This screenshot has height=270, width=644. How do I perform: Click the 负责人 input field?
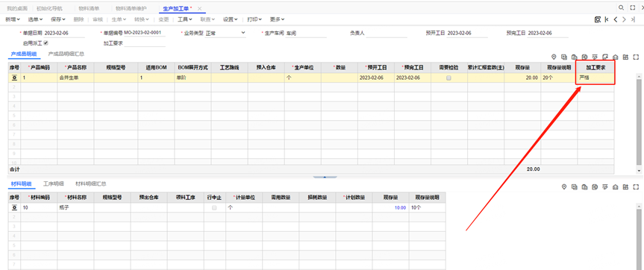point(387,33)
